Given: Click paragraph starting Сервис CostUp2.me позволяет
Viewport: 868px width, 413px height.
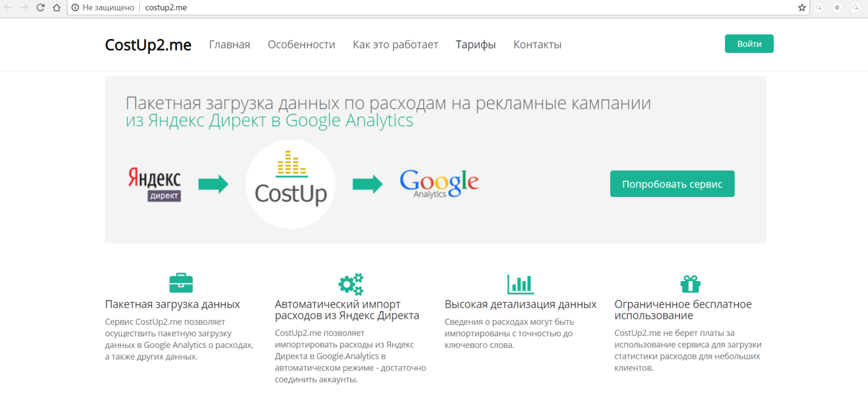Looking at the screenshot, I should click(x=179, y=339).
